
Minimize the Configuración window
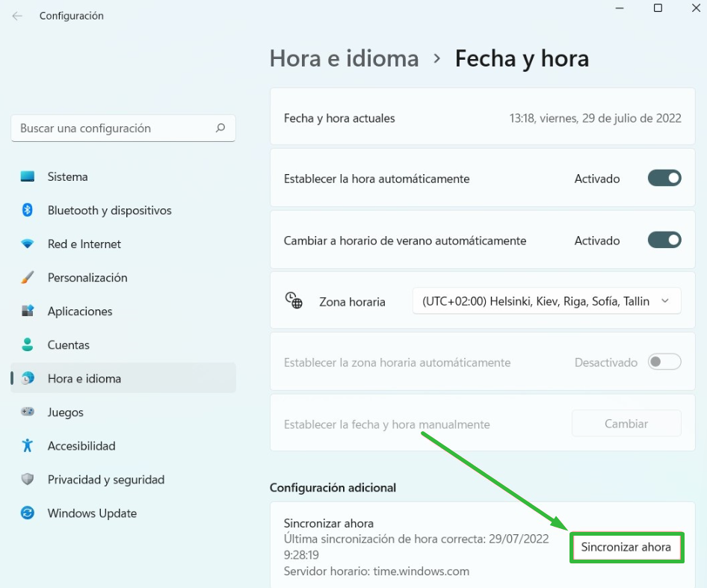click(x=620, y=8)
